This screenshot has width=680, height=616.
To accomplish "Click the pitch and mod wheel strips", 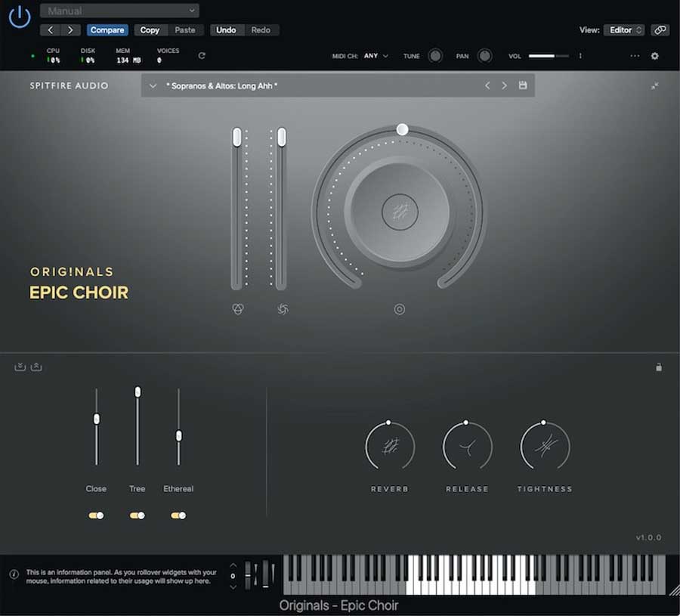I will [260, 574].
